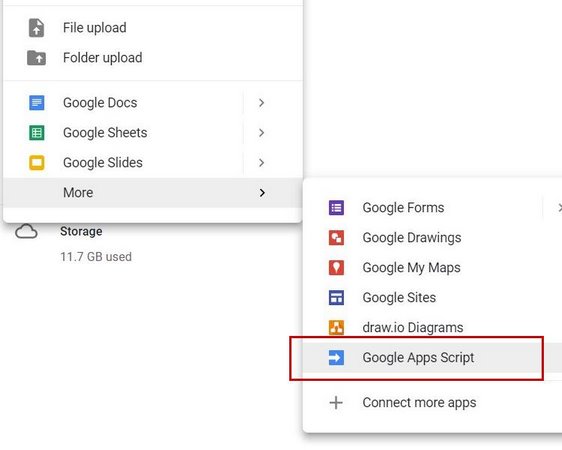562x450 pixels.
Task: Expand the Google Sheets submenu arrow
Action: point(261,133)
